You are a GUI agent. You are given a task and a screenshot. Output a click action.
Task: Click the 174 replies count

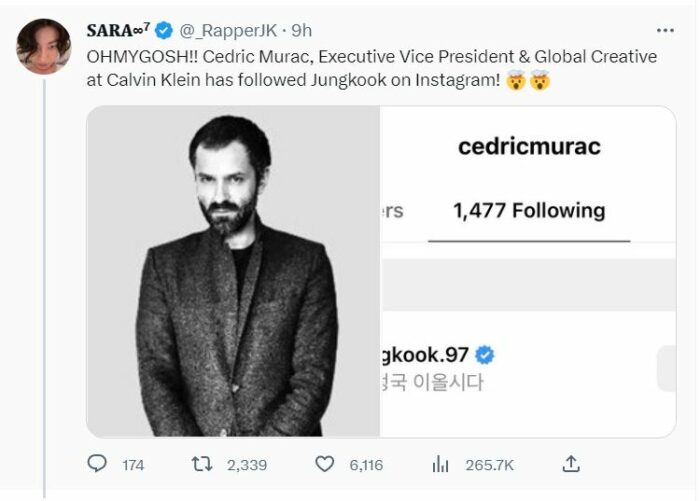coord(133,465)
